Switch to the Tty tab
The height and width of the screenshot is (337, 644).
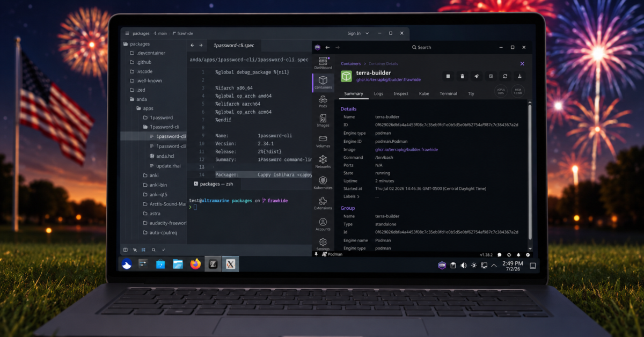pos(471,93)
